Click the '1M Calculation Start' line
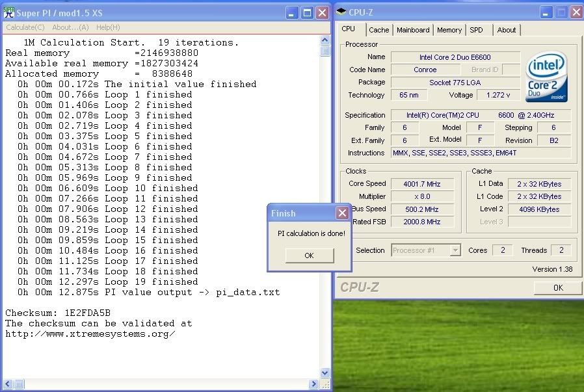The image size is (584, 392). (131, 42)
